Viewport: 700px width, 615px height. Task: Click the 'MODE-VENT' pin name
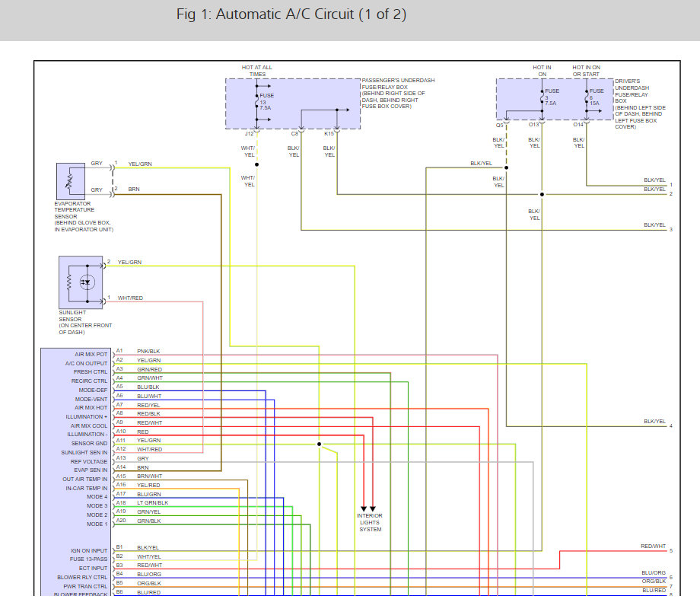91,400
